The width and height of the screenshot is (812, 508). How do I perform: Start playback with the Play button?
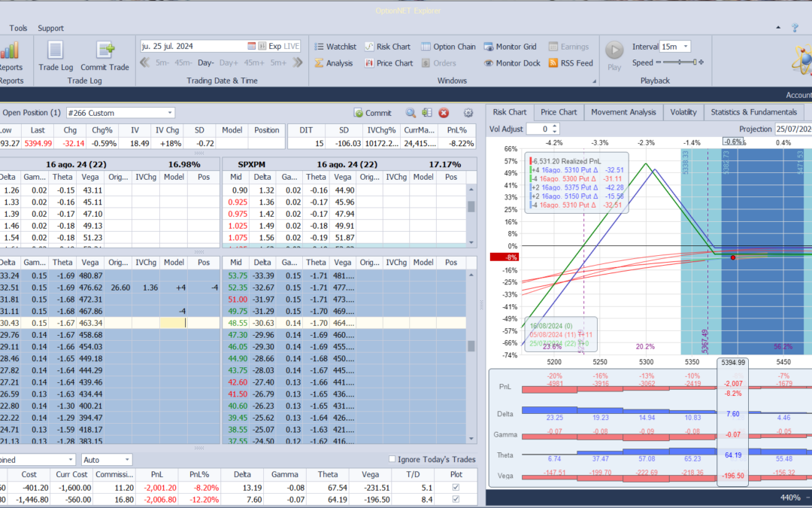tap(614, 50)
